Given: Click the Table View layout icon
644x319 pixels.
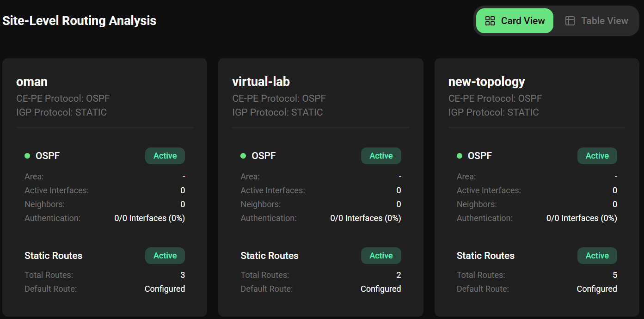Looking at the screenshot, I should point(570,21).
